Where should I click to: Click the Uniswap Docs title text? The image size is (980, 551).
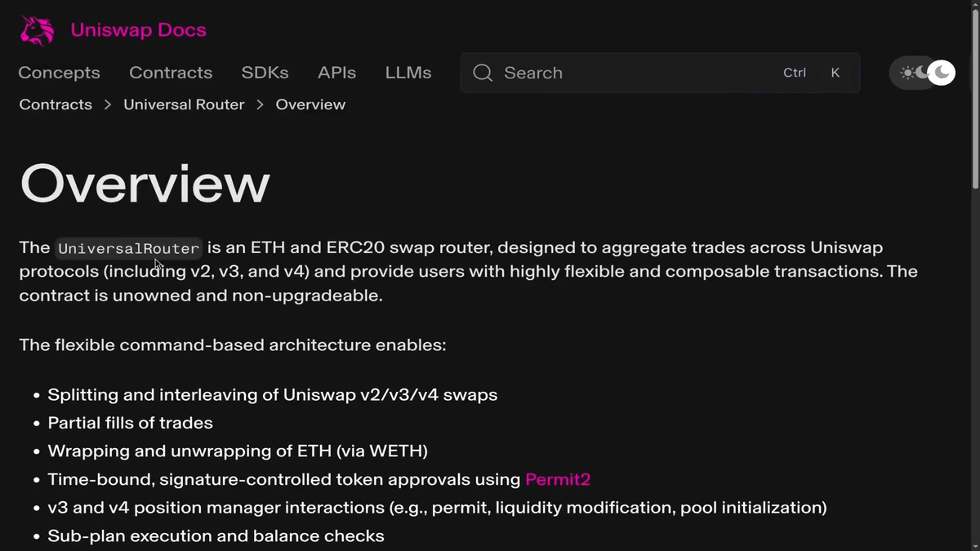click(138, 30)
